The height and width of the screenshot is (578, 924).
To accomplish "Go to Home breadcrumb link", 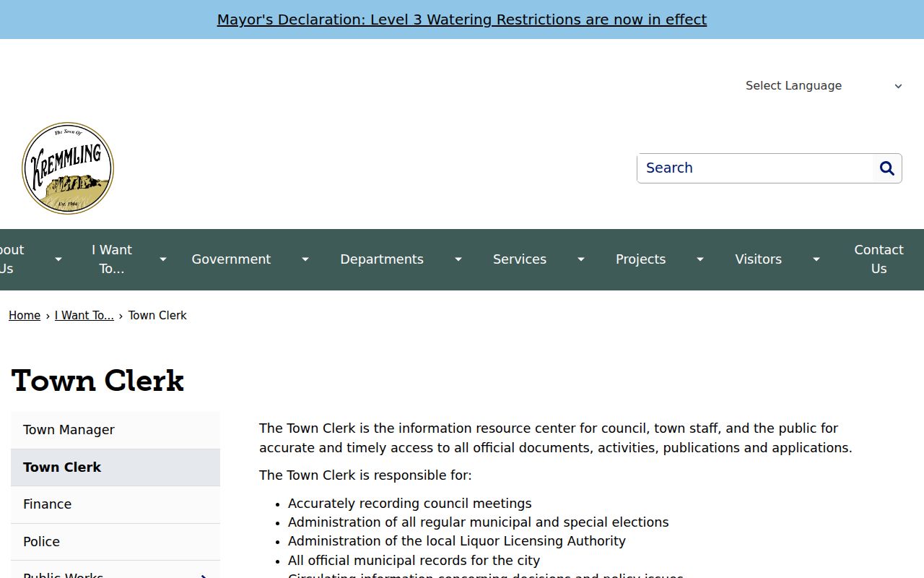I will point(25,316).
